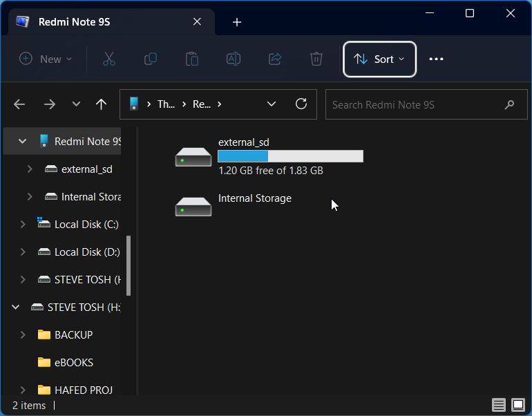Click chevron after 'Re...' breadcrumb
The image size is (532, 416).
220,104
